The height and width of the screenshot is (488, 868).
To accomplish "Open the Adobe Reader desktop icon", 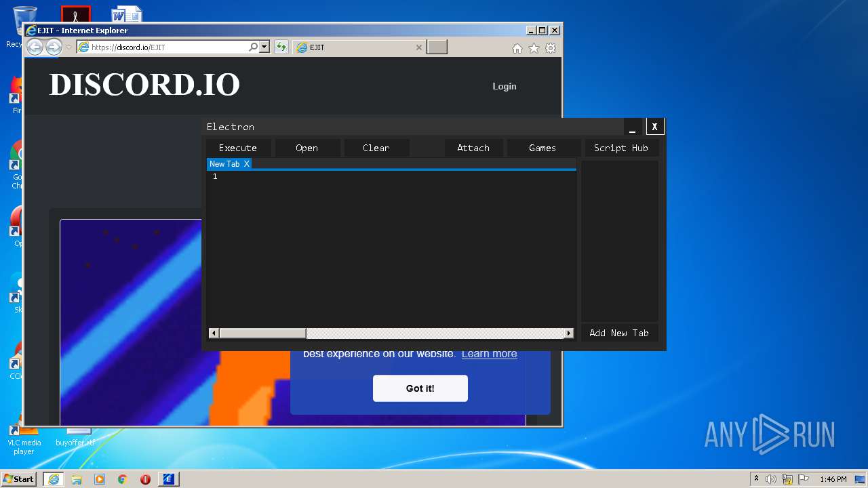I will 75,14.
